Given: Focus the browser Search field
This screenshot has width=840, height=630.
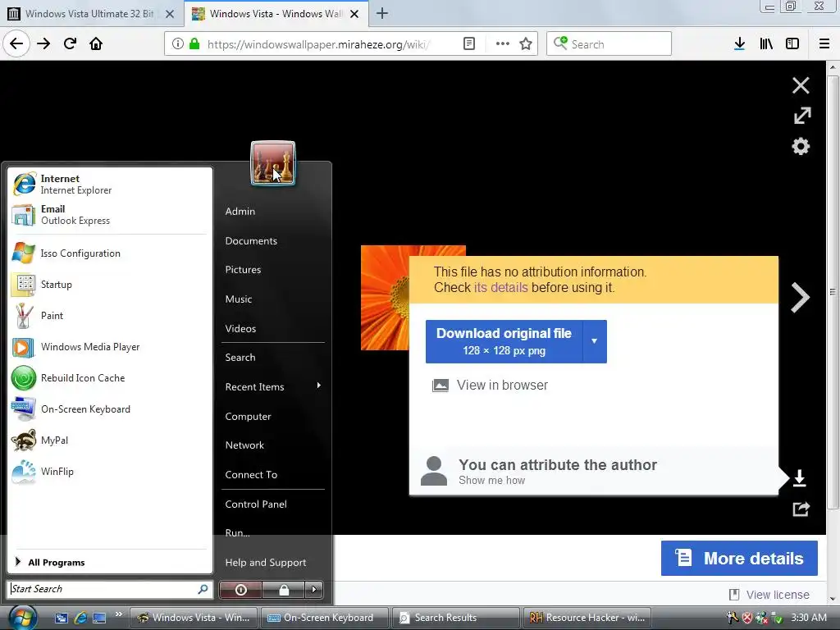Looking at the screenshot, I should (x=609, y=44).
